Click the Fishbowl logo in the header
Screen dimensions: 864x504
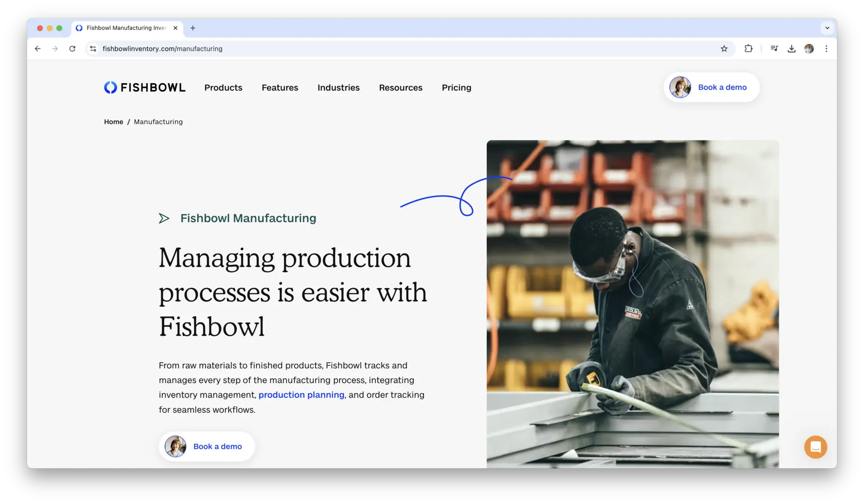[x=144, y=87]
